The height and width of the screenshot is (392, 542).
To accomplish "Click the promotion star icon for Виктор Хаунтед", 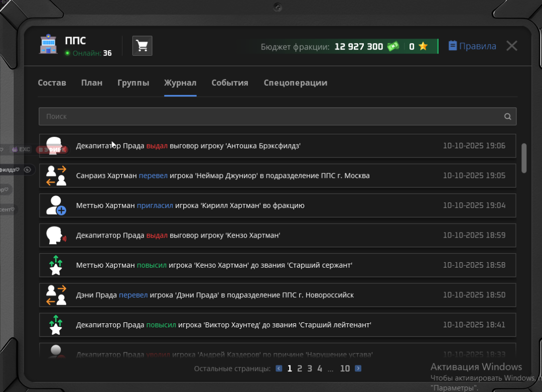I will (x=56, y=324).
